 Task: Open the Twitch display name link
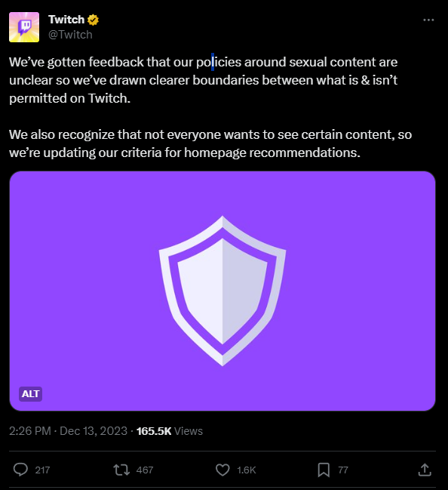[66, 20]
